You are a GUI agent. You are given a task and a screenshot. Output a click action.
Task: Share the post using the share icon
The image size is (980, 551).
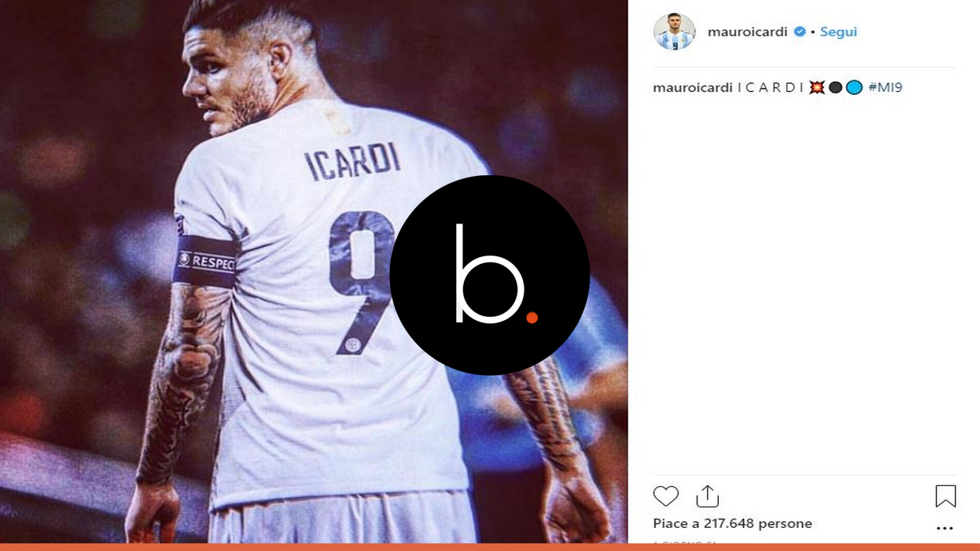(x=707, y=496)
